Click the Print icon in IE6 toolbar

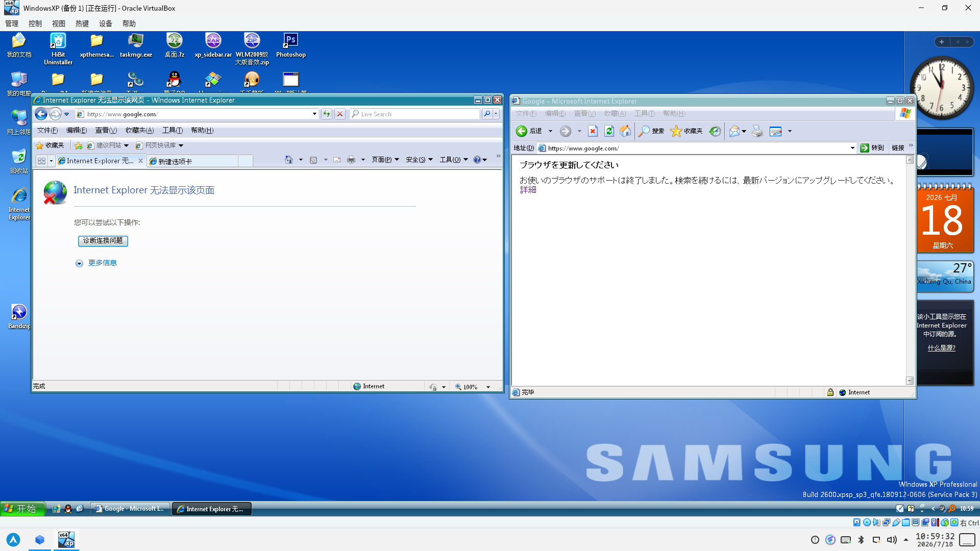point(757,131)
